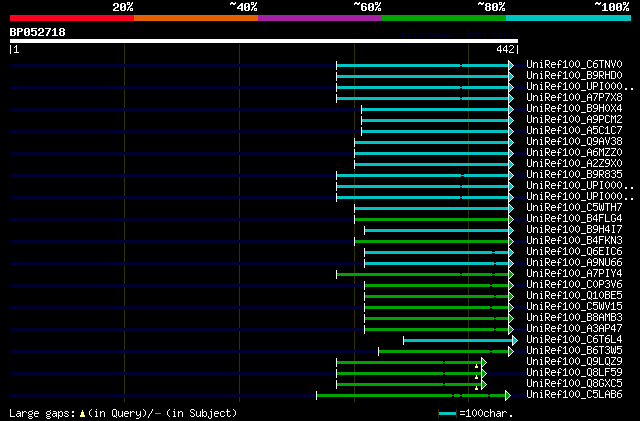The image size is (640, 421).
Task: Select the UniRef100_Q10BE5 label
Action: 574,296
